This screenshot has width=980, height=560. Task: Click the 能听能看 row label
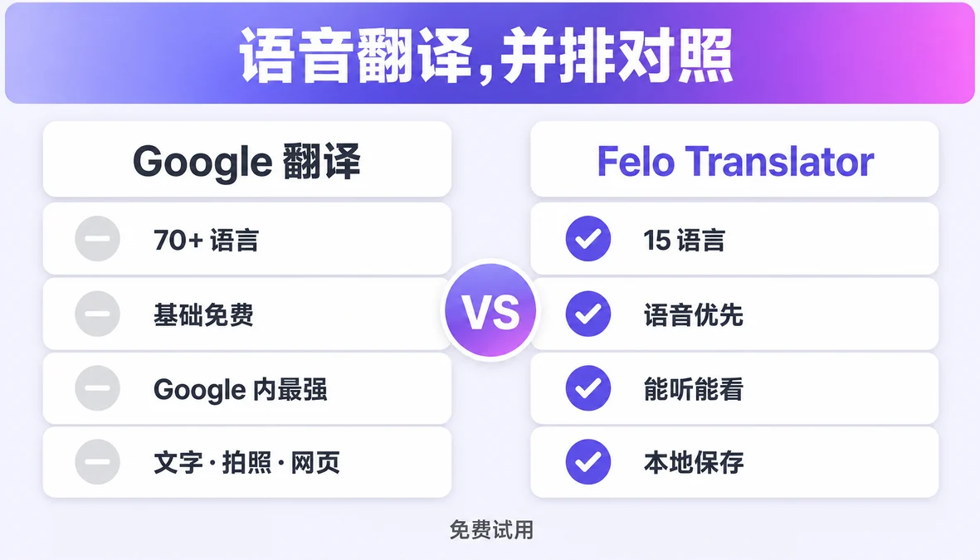click(694, 389)
